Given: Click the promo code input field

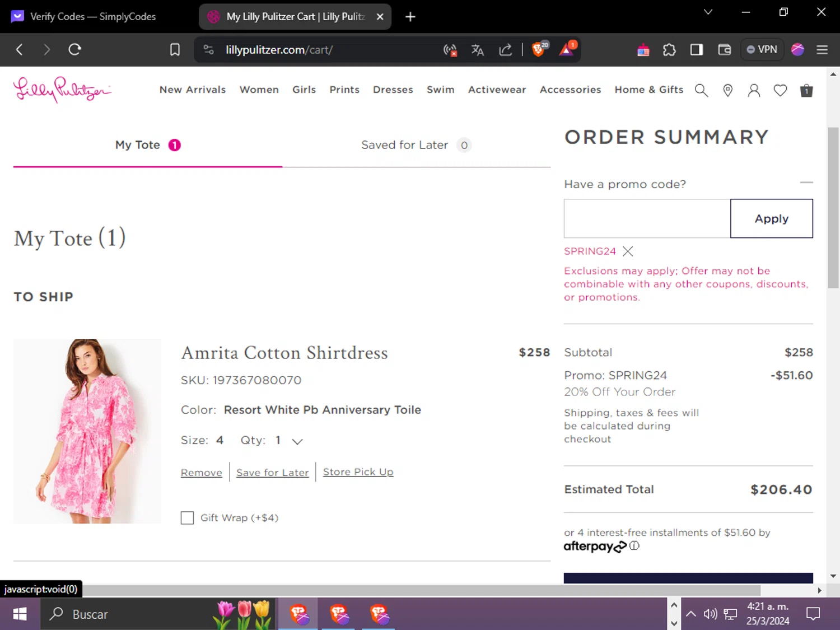Looking at the screenshot, I should (x=647, y=218).
